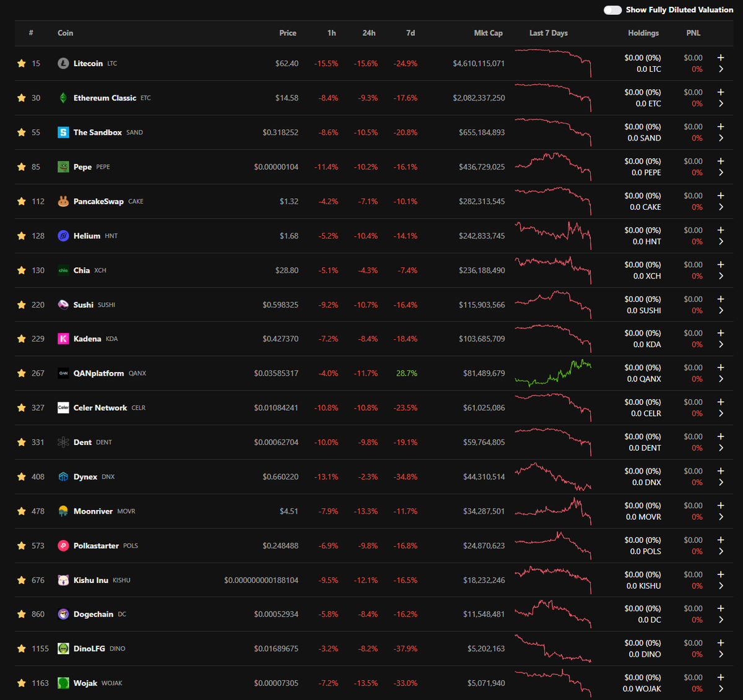The image size is (743, 700).
Task: Click the Litecoin coin logo
Action: click(63, 63)
